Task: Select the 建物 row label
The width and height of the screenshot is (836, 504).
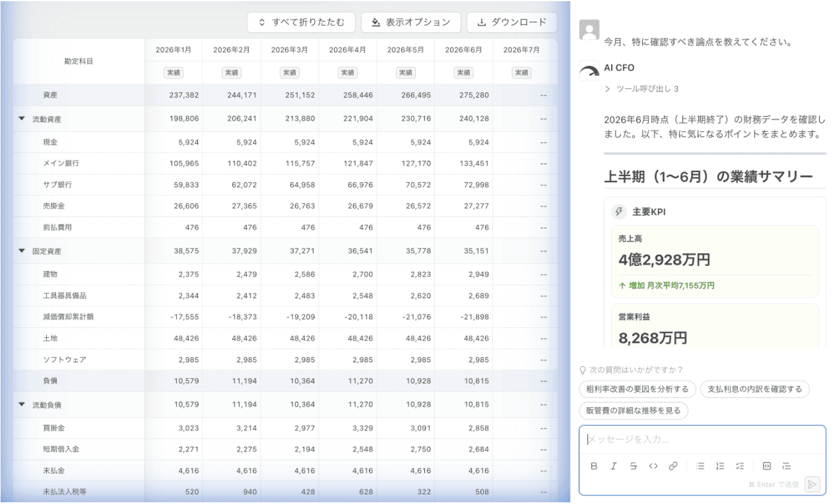Action: pos(50,274)
